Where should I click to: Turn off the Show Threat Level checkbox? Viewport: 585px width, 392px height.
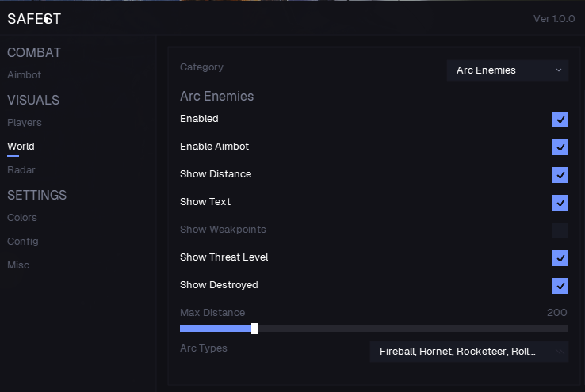coord(560,258)
